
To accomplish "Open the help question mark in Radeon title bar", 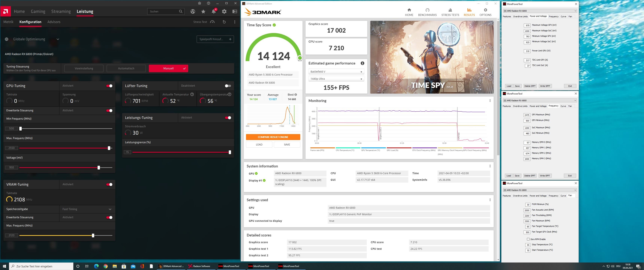I will 209,3.
